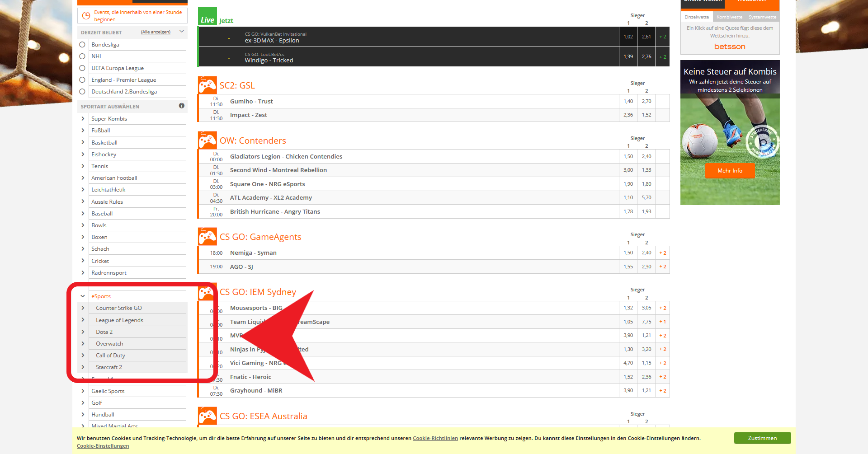Click the CS GO: IEM Sydney heading

point(258,292)
